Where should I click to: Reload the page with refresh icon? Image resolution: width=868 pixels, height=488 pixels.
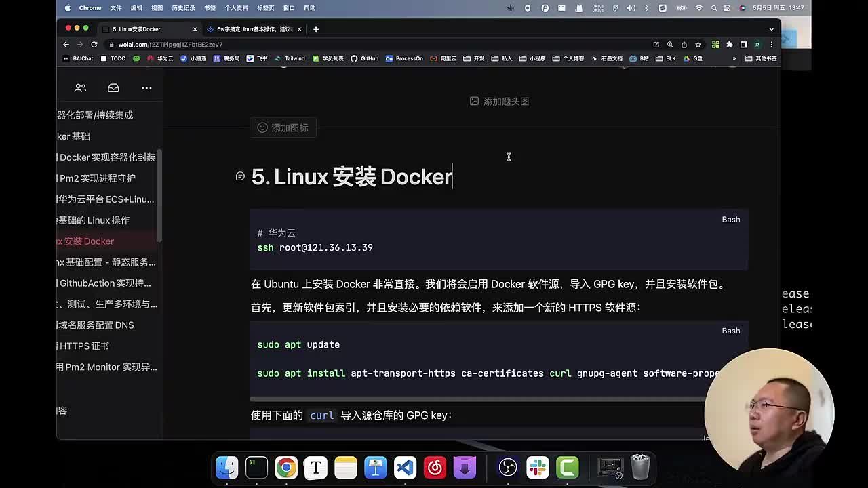(94, 45)
